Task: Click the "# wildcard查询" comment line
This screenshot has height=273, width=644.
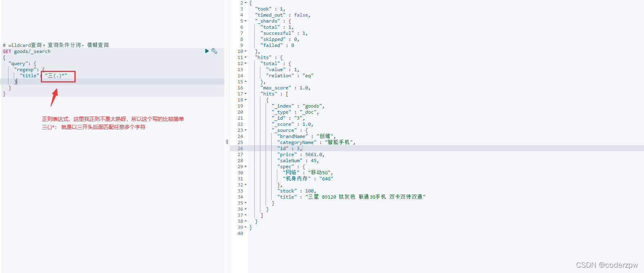Action: [56, 45]
